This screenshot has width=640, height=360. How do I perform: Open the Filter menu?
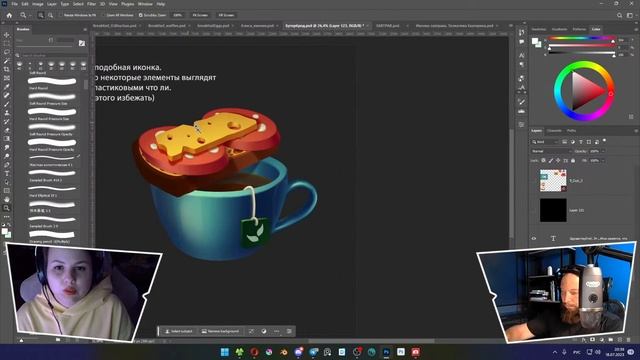[91, 4]
